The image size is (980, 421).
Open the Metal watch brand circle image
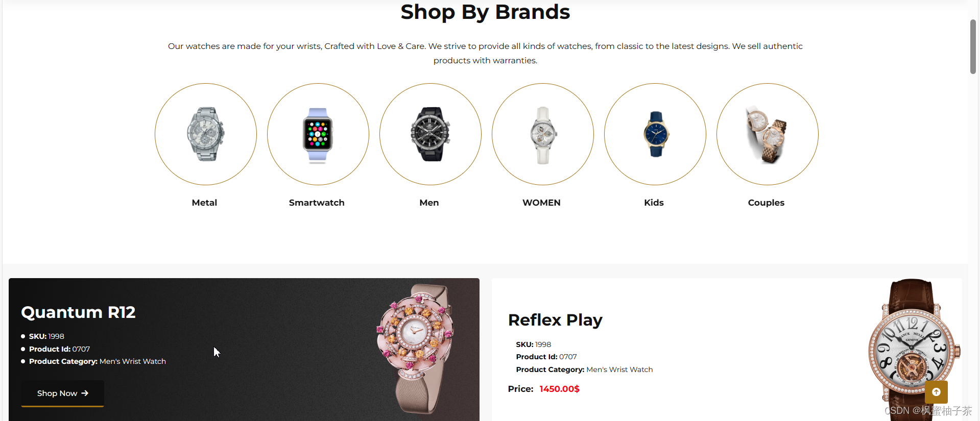[206, 134]
